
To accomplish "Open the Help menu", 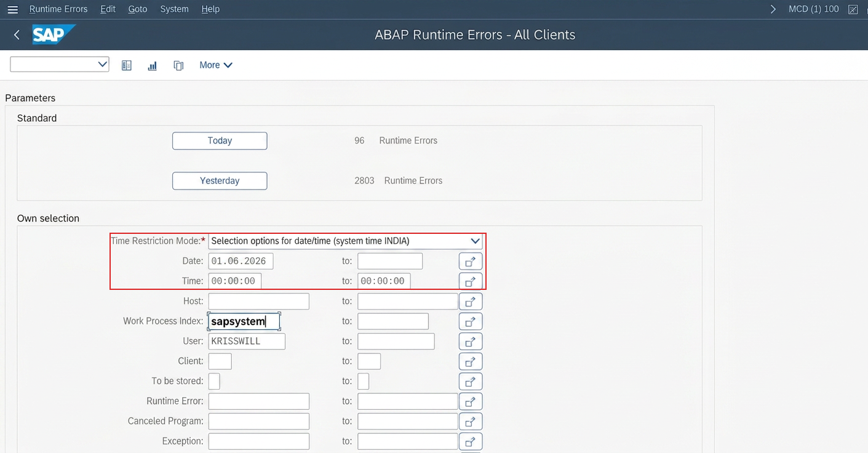I will (210, 9).
